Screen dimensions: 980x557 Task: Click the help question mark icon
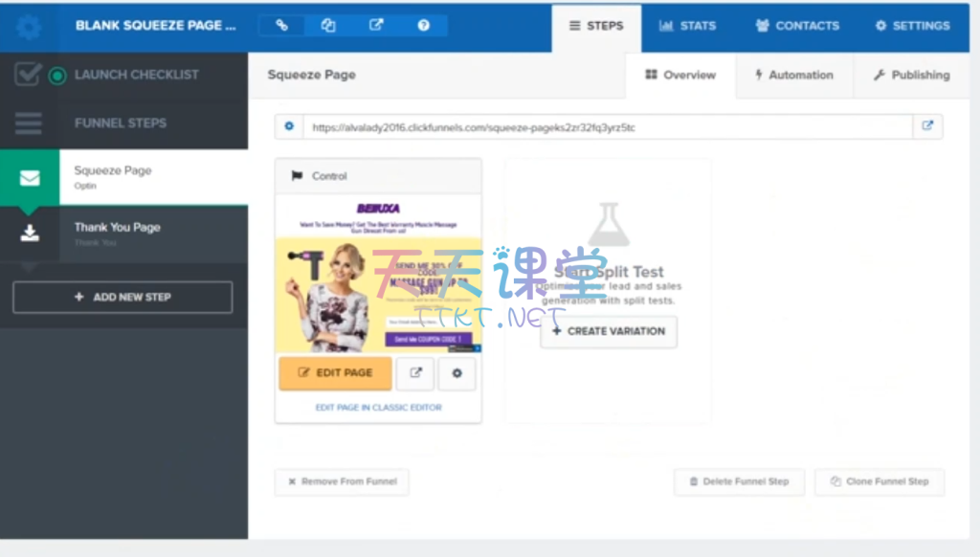click(423, 26)
